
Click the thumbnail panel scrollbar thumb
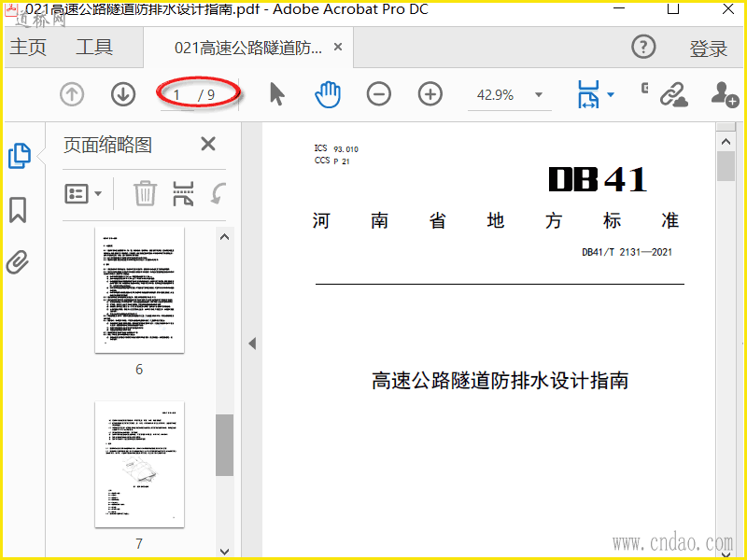(x=224, y=445)
